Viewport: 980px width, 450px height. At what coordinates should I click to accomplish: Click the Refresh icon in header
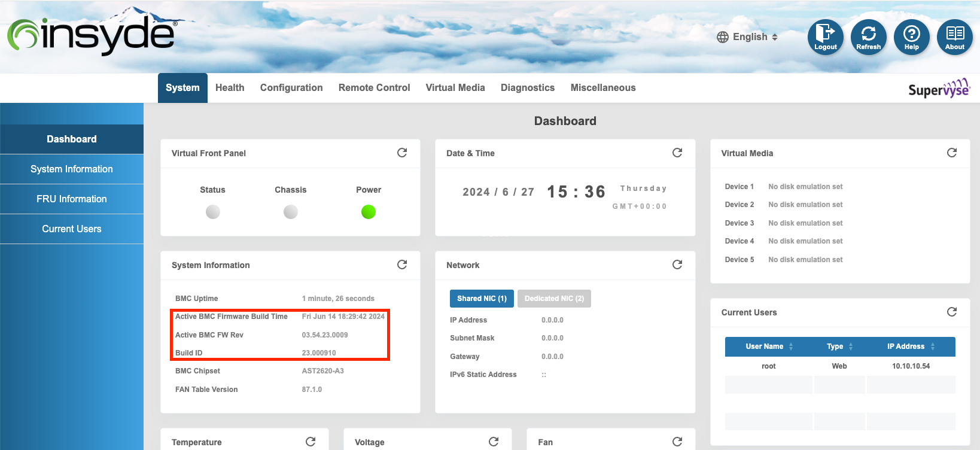pyautogui.click(x=868, y=37)
